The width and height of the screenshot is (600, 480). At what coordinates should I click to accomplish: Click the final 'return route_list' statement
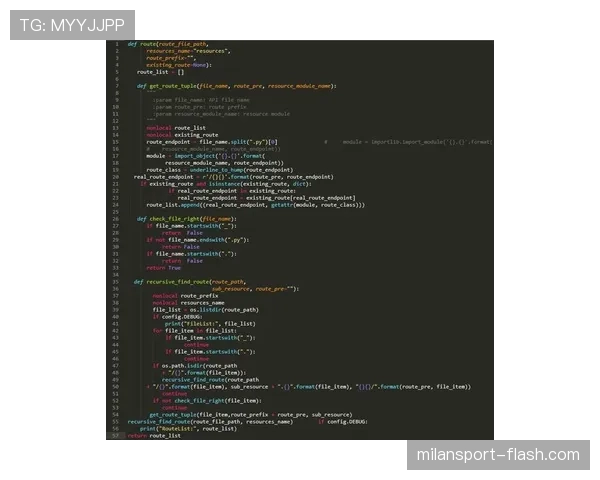coord(154,436)
